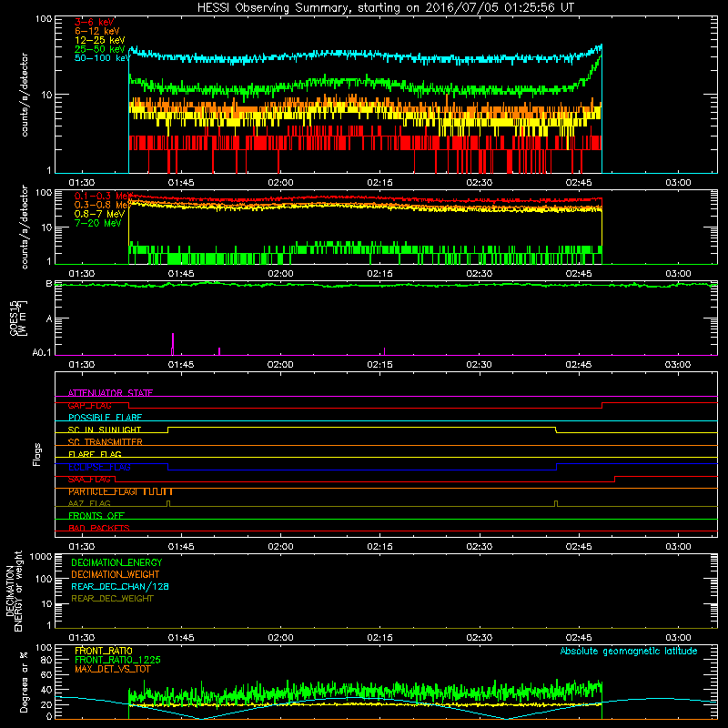This screenshot has height=728, width=728.
Task: Select the AAZ_FLAG label
Action: click(x=89, y=503)
